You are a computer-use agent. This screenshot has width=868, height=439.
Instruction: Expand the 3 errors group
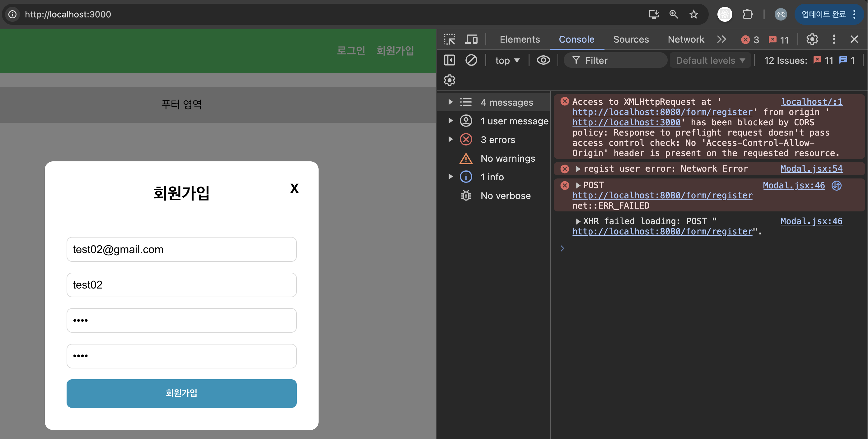(x=450, y=139)
